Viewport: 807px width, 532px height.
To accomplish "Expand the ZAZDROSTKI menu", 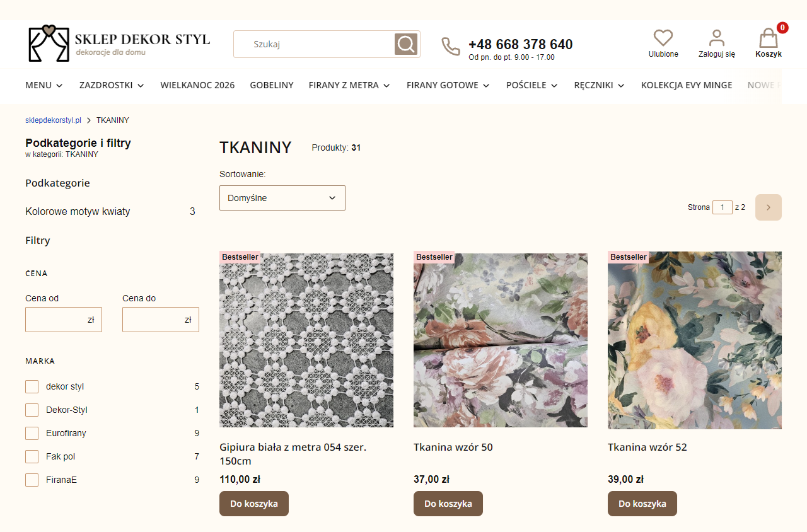I will coord(112,85).
